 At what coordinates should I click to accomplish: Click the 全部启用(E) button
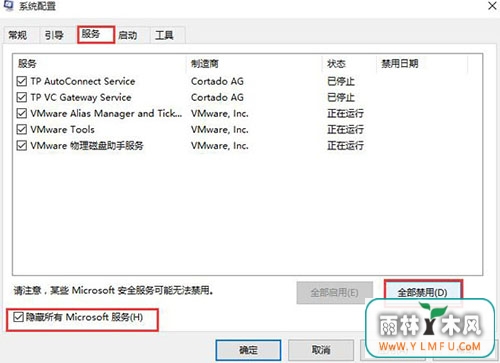pyautogui.click(x=334, y=293)
